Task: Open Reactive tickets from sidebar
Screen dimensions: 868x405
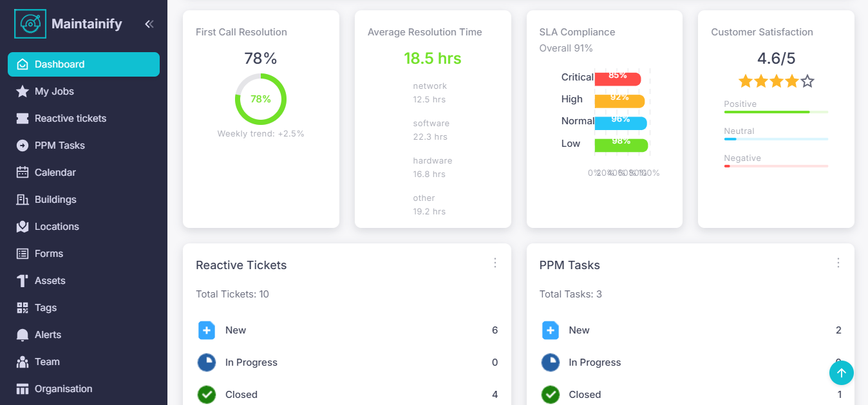Action: point(70,118)
